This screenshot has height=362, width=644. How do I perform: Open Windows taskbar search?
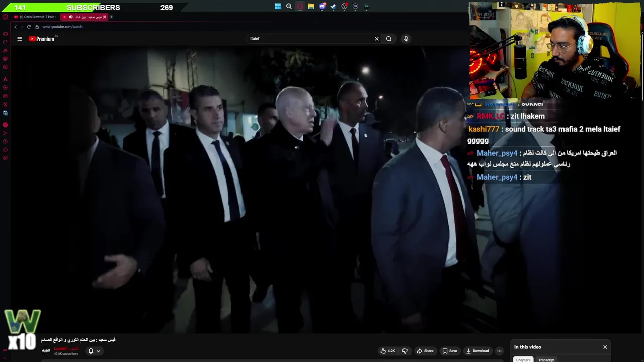[289, 7]
